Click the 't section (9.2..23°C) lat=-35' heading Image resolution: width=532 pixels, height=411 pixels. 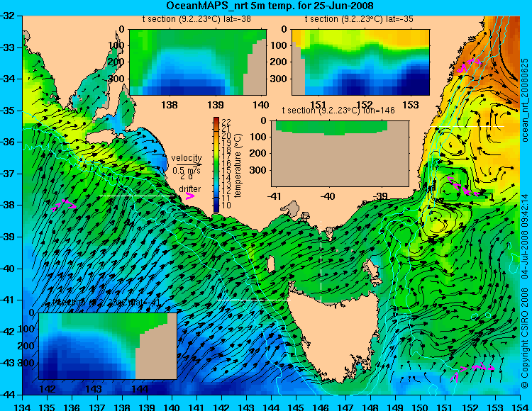click(x=359, y=19)
